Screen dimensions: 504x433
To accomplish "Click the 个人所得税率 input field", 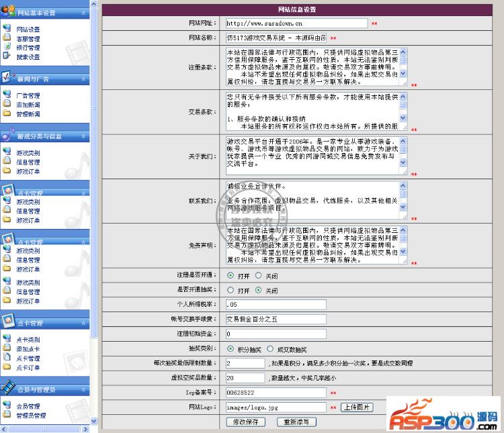I will point(276,305).
